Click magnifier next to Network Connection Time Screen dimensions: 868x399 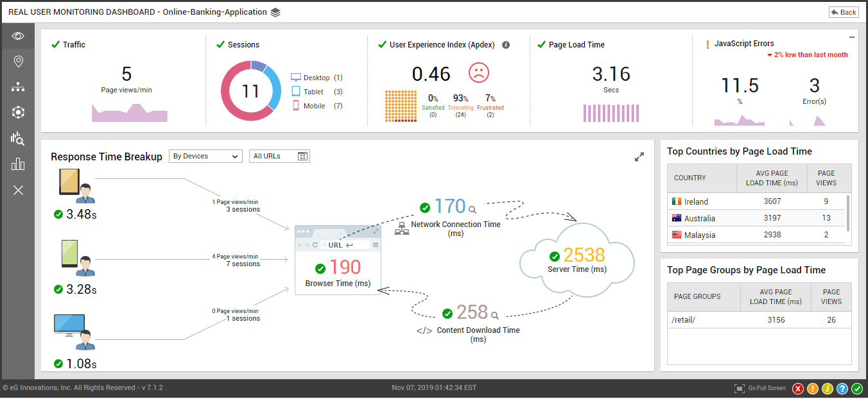click(x=473, y=210)
